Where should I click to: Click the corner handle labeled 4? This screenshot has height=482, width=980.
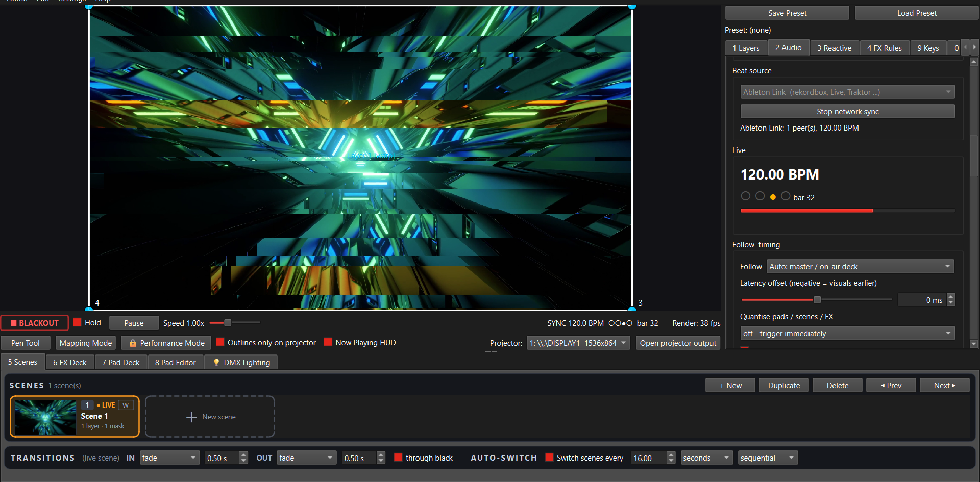89,309
